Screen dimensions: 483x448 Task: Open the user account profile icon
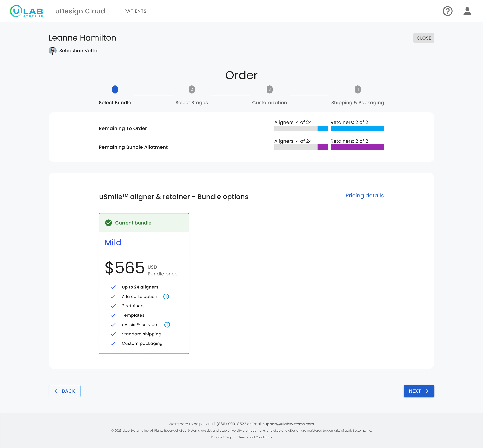point(467,11)
